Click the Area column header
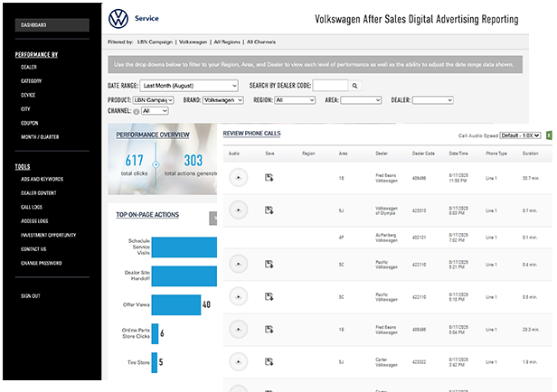This screenshot has width=557, height=392. point(344,154)
